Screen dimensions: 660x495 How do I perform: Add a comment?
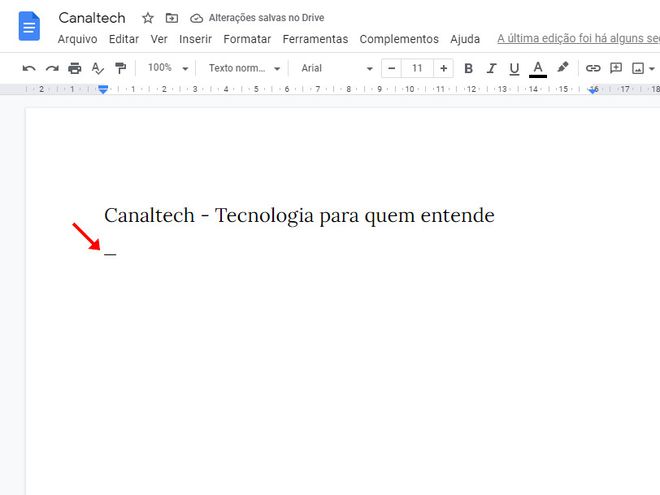click(x=616, y=68)
